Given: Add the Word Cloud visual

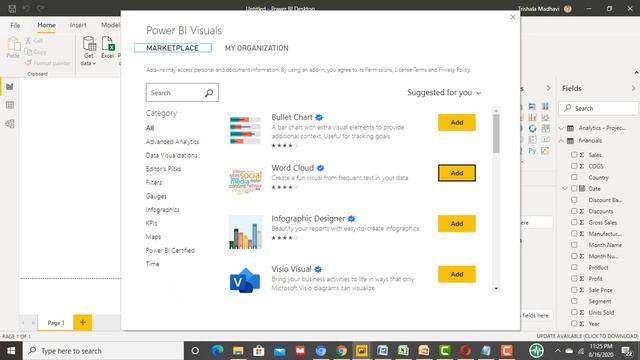Looking at the screenshot, I should (x=457, y=173).
